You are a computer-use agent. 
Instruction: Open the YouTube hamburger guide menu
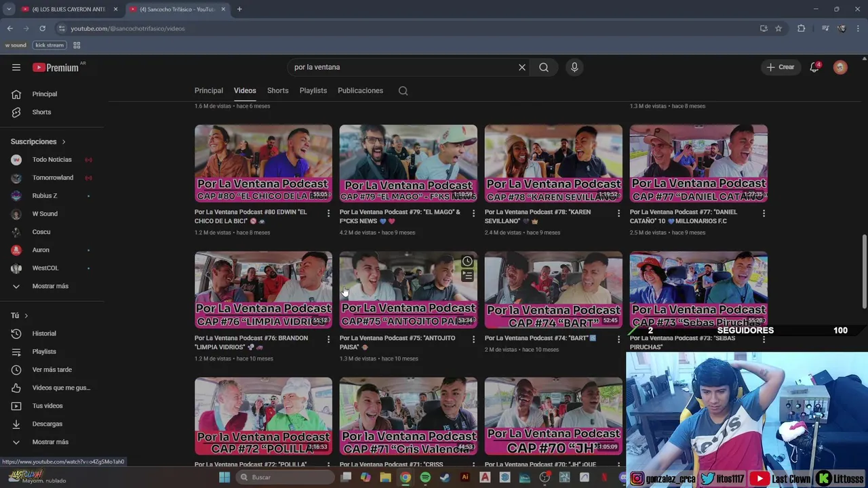[16, 67]
